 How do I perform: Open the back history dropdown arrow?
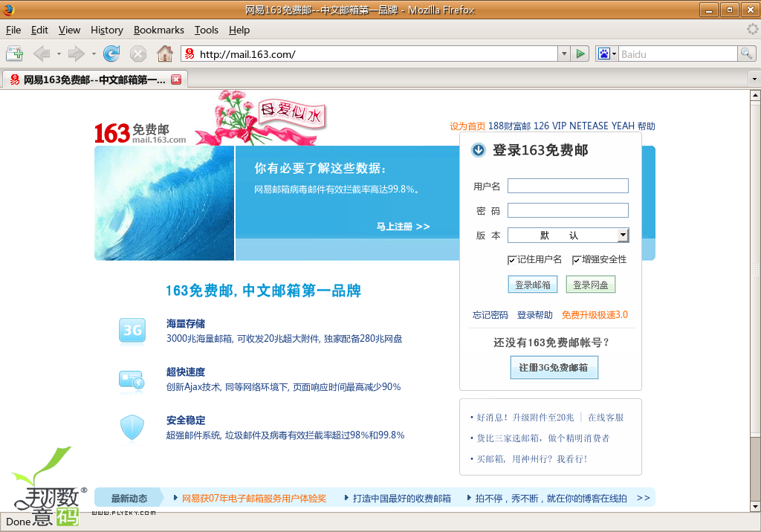click(59, 54)
